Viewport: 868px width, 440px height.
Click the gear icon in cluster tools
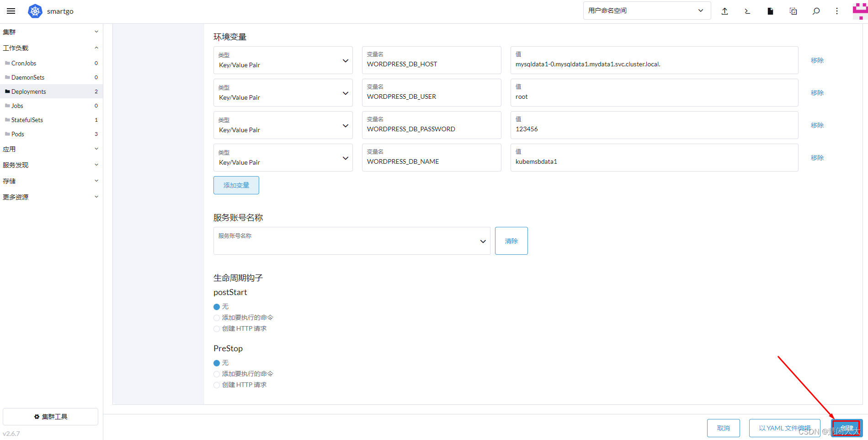coord(37,417)
